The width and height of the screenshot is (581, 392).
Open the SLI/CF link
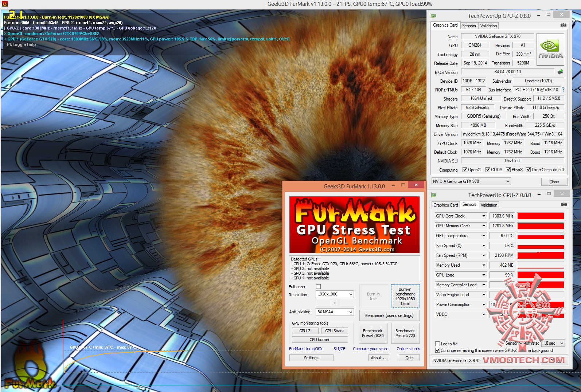339,349
